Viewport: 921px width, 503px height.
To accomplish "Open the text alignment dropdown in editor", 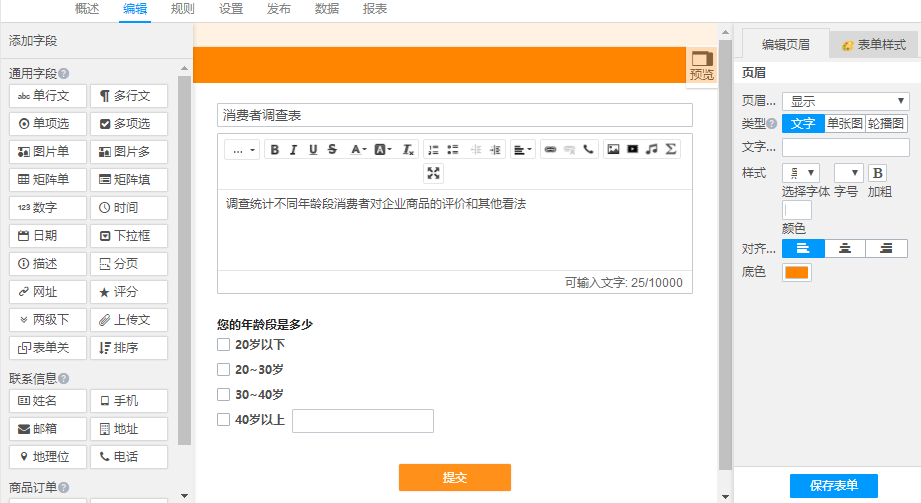I will pyautogui.click(x=522, y=149).
